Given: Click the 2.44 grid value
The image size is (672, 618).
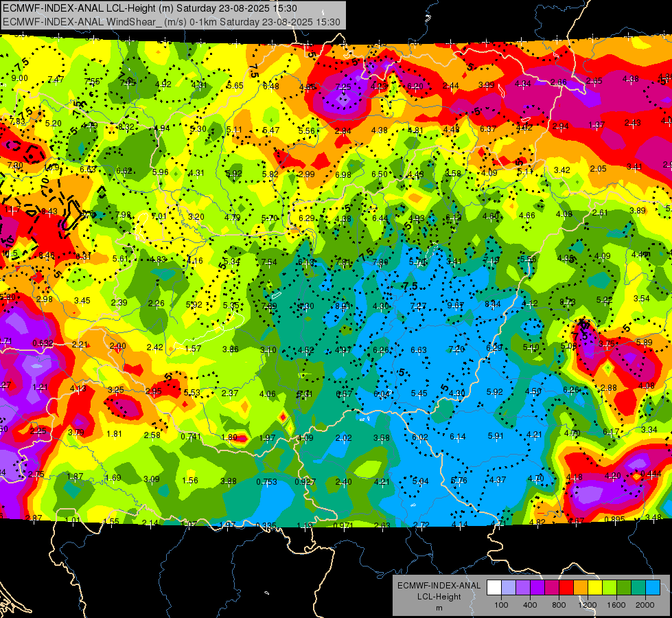Looking at the screenshot, I should coord(450,86).
